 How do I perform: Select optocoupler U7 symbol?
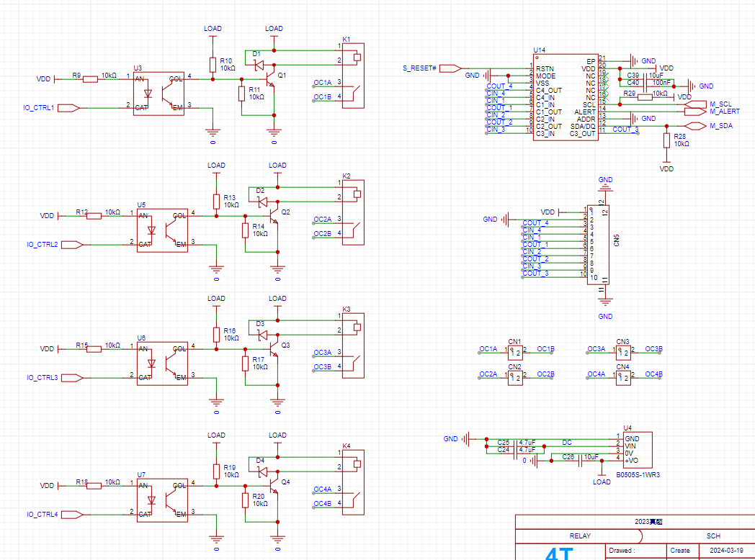[162, 500]
